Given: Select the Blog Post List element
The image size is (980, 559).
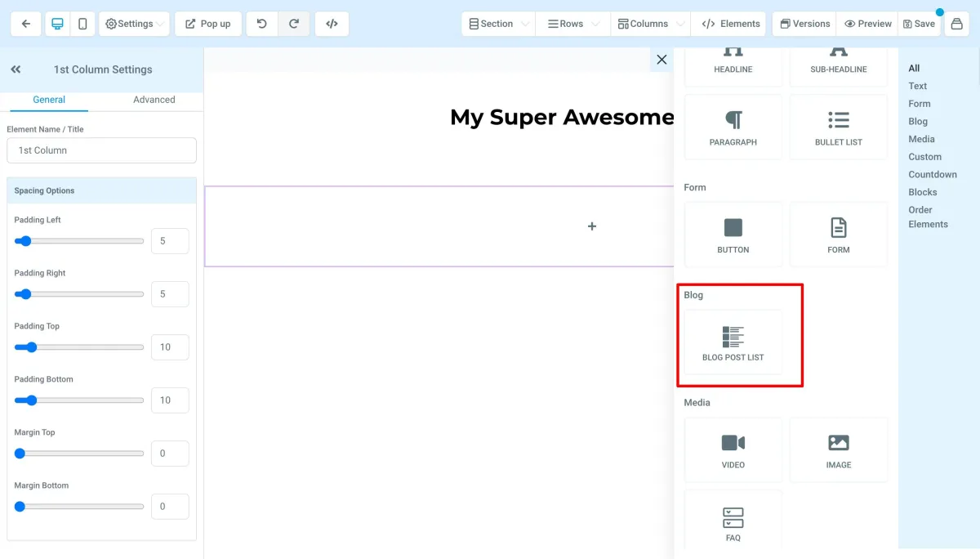Looking at the screenshot, I should click(x=733, y=342).
